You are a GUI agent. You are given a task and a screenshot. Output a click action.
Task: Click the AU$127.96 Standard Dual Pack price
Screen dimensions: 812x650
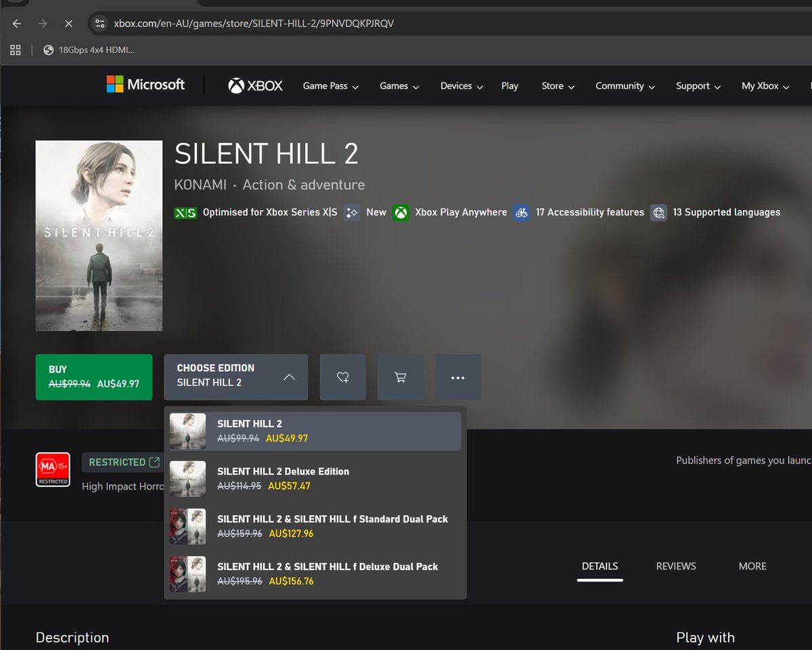291,534
